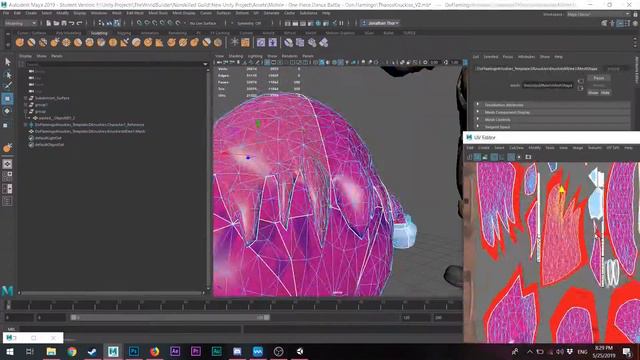Click the range slider bar below timeline
This screenshot has height=360, width=640.
pos(171,317)
